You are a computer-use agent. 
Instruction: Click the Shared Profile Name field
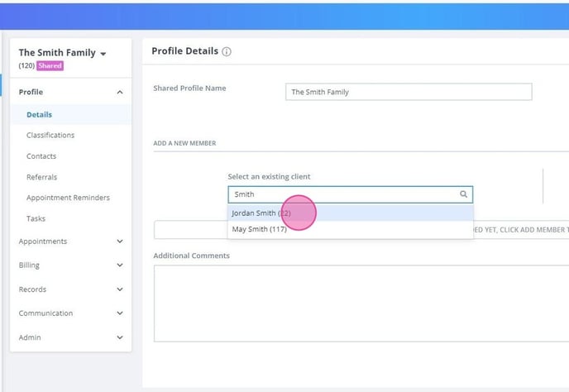[x=409, y=92]
